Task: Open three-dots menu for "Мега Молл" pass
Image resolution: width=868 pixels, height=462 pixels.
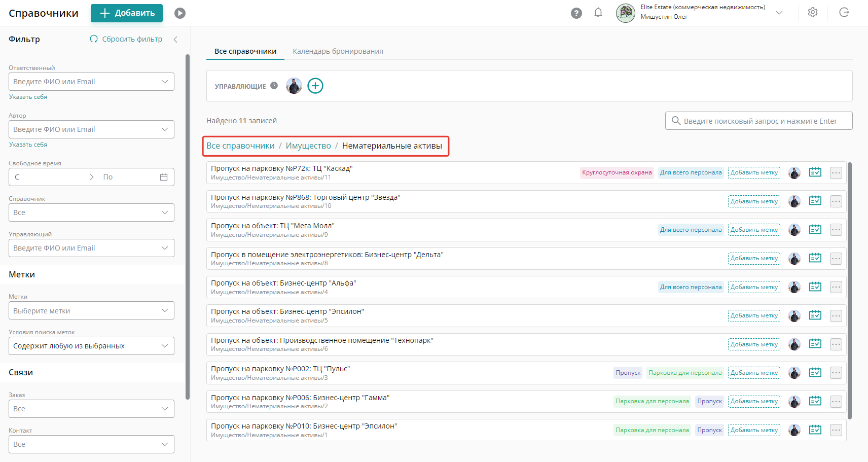Action: tap(836, 230)
